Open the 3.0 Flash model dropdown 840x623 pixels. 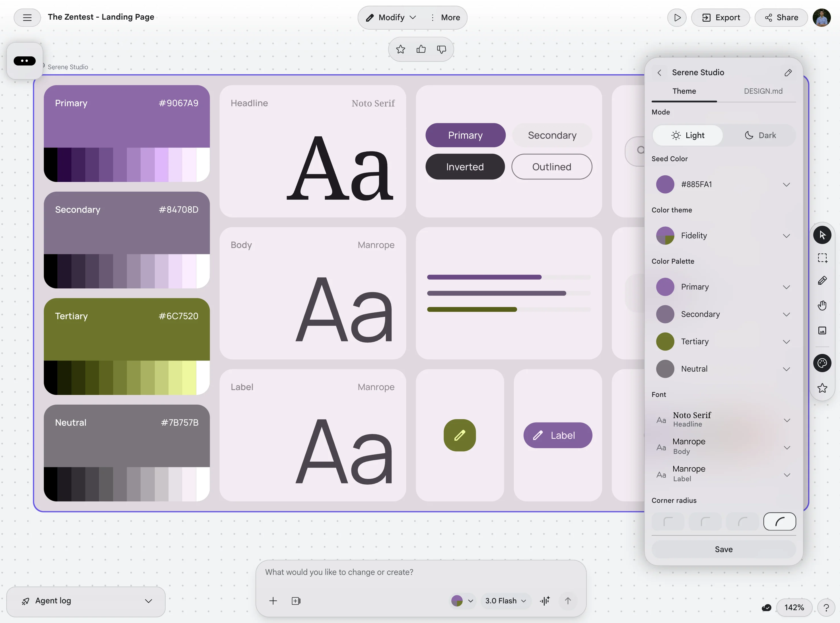tap(505, 601)
